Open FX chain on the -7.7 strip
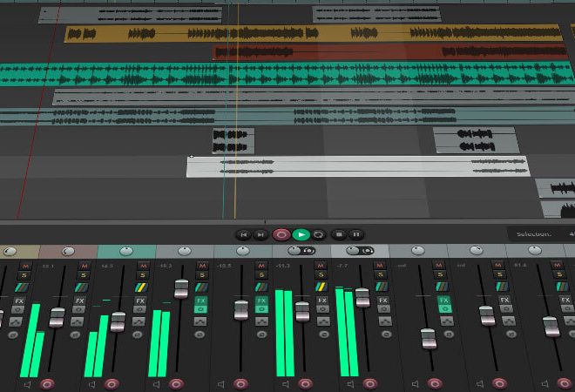Viewport: 575px width, 392px height. click(382, 301)
